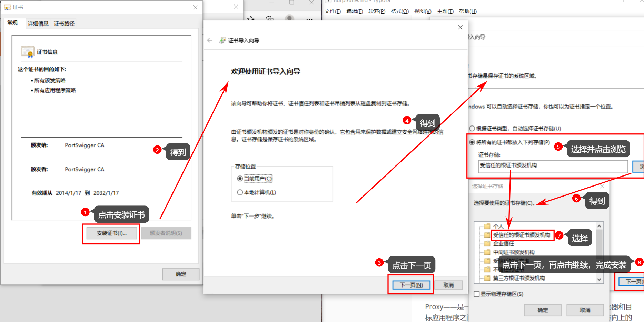Viewport: 644px width, 322px height.
Task: Click 下一页(N) in the import wizard
Action: point(411,285)
